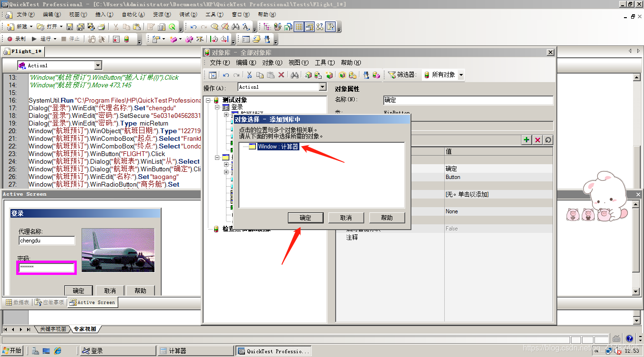644x357 pixels.
Task: Click the Save icon in QuickTest toolbar
Action: (x=70, y=27)
